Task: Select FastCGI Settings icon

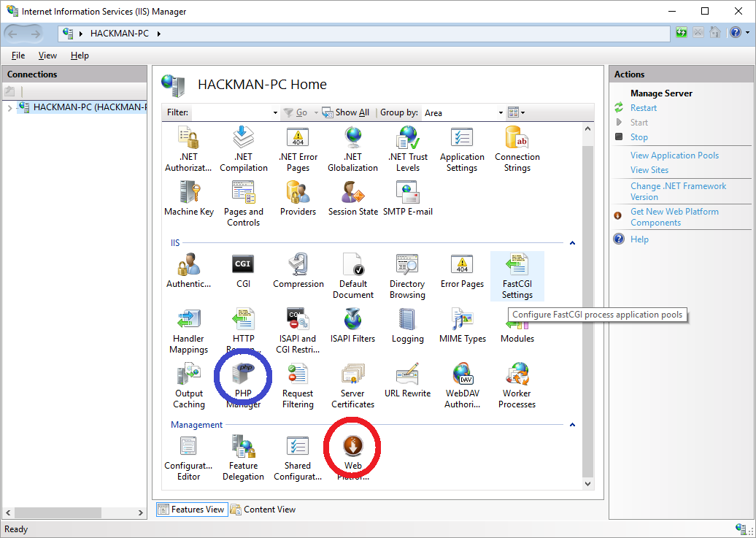Action: [x=517, y=277]
